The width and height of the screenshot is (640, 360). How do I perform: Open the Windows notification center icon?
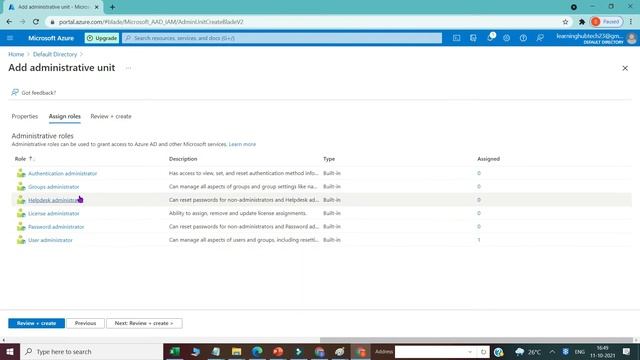[x=626, y=351]
